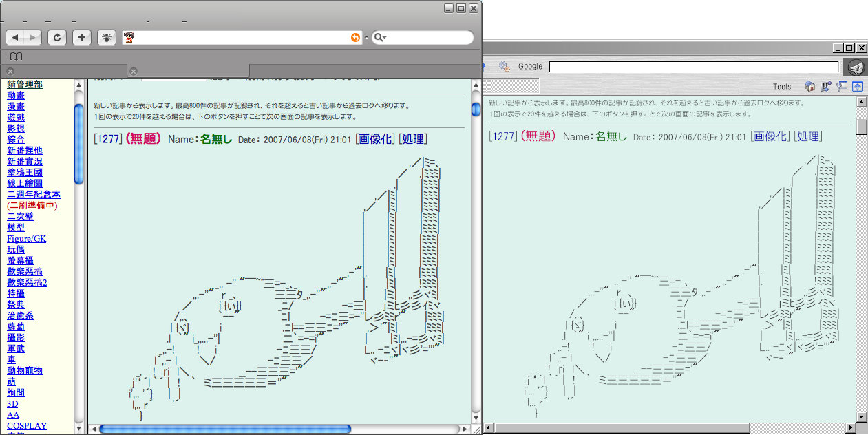The height and width of the screenshot is (435, 868).
Task: Click the home icon beside Tools
Action: coord(810,87)
